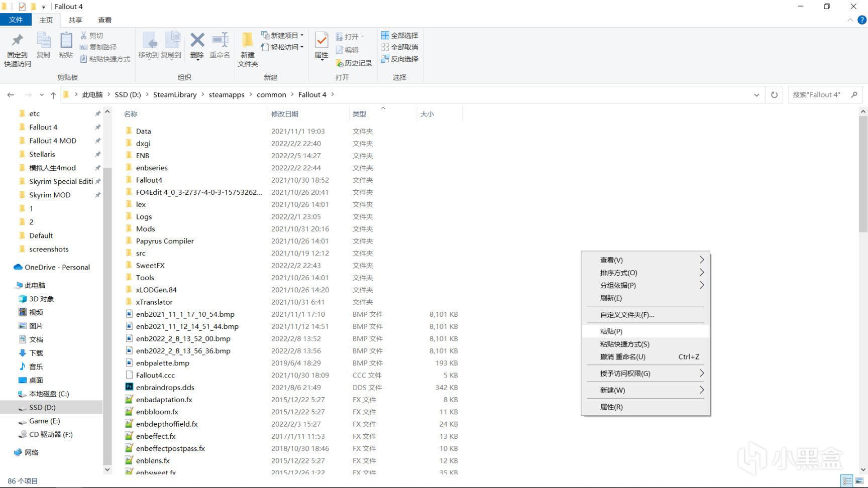Refresh the current folder view
The image size is (868, 488).
pyautogui.click(x=774, y=95)
